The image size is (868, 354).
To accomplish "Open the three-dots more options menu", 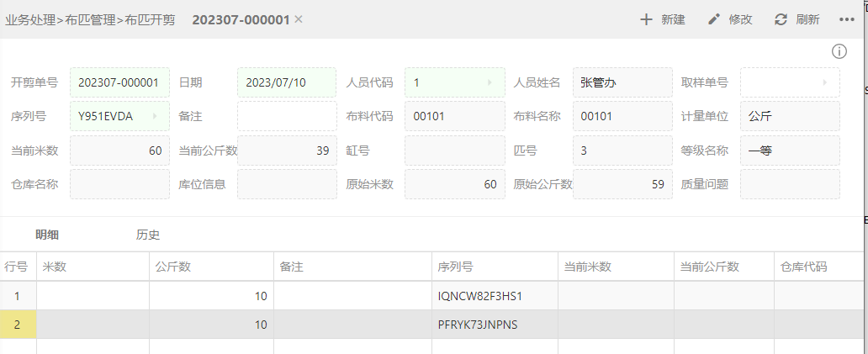I will [846, 19].
